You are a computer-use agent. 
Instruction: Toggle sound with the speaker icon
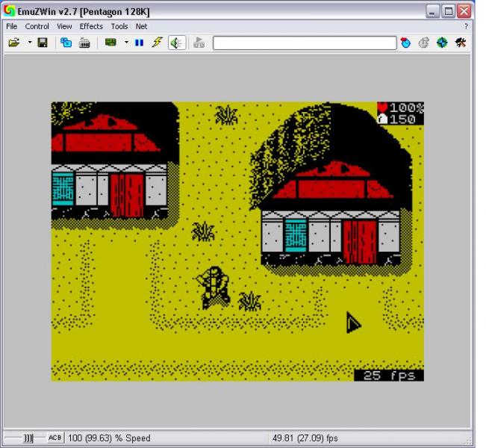coord(175,43)
